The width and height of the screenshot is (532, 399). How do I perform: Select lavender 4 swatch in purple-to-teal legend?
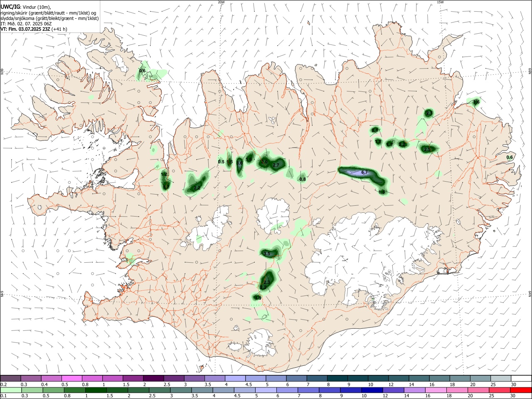pyautogui.click(x=235, y=378)
